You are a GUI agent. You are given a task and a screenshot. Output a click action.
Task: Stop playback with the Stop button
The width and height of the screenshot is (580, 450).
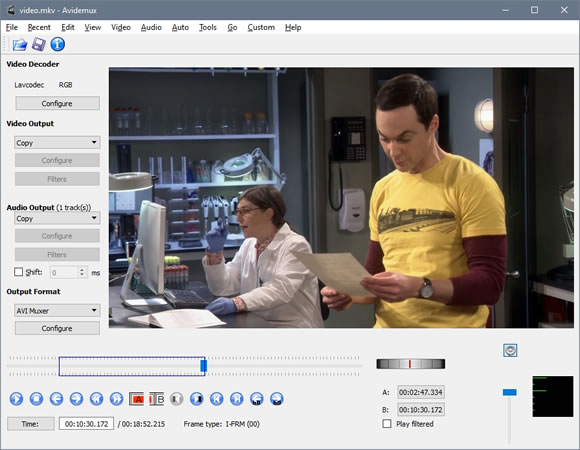tap(36, 399)
